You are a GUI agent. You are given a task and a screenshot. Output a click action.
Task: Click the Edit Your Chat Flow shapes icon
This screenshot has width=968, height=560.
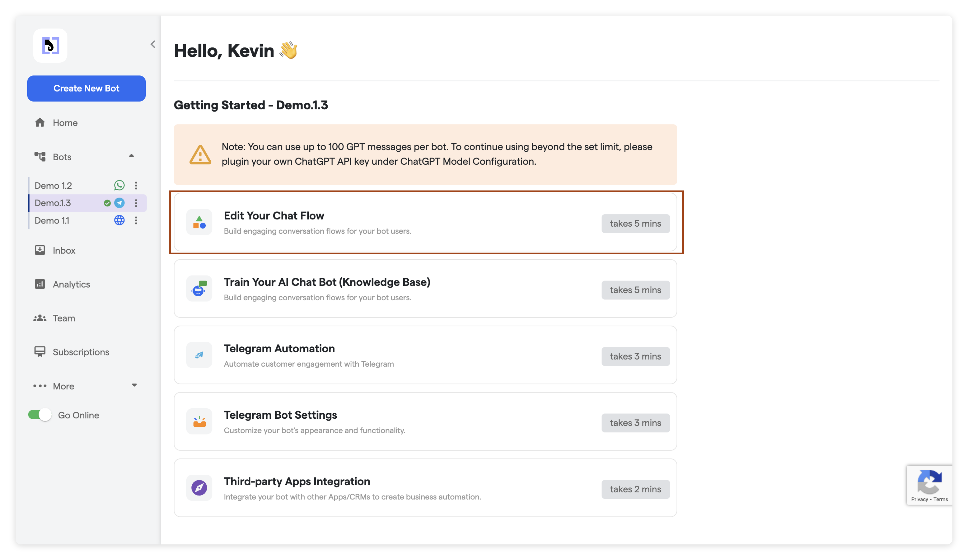click(x=199, y=222)
